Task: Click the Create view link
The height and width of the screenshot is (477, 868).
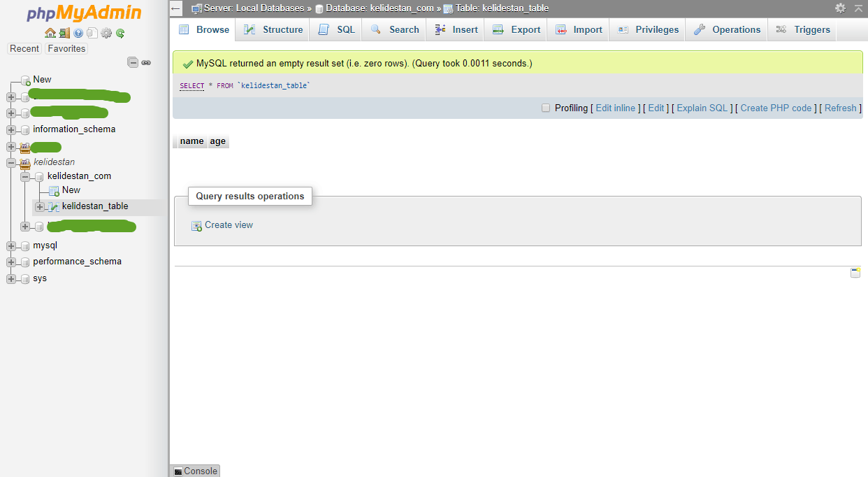Action: pyautogui.click(x=229, y=225)
